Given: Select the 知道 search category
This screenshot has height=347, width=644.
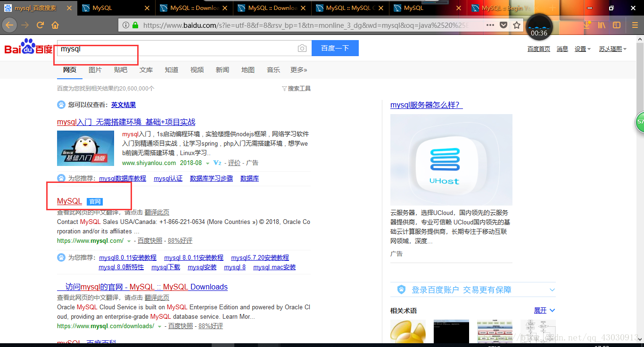Looking at the screenshot, I should pyautogui.click(x=172, y=70).
